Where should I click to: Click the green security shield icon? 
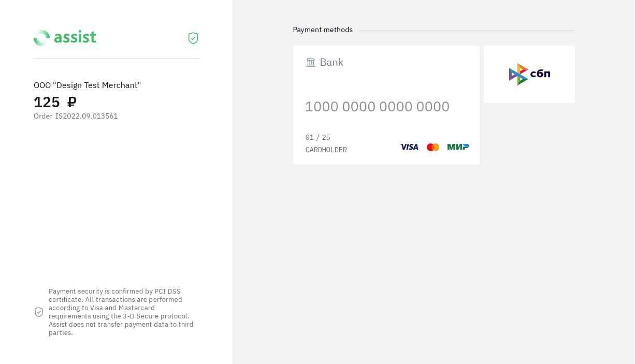coord(193,38)
